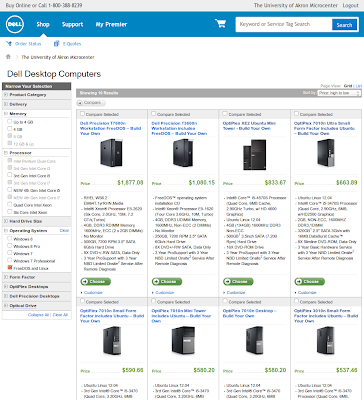Check the Windows 8 filter checkbox
The image size is (364, 400).
(10, 239)
